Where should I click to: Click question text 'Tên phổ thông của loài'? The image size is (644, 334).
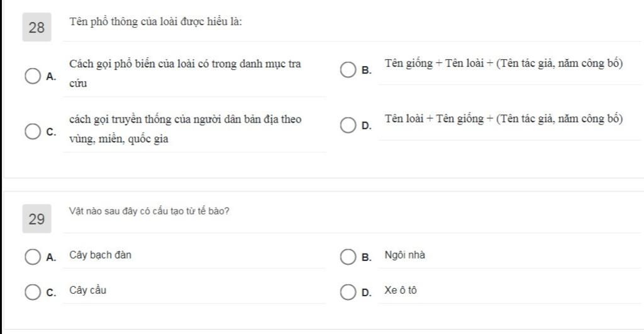pyautogui.click(x=119, y=22)
